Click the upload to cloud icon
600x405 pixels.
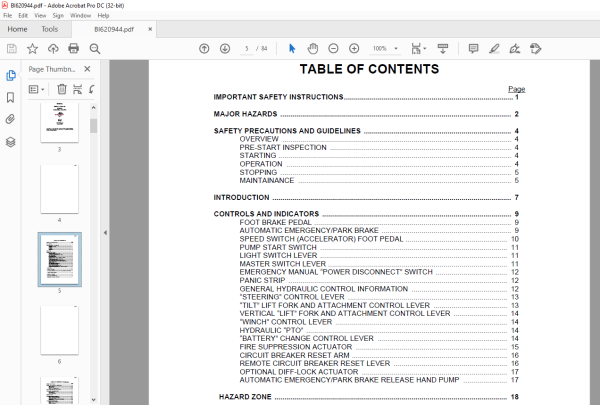point(53,49)
